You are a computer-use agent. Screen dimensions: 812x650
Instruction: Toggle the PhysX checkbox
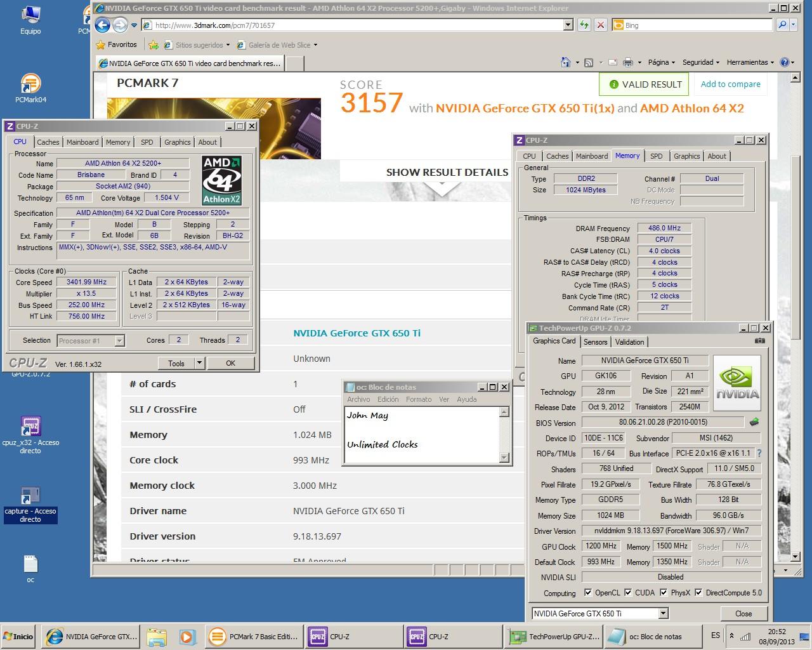pos(664,593)
